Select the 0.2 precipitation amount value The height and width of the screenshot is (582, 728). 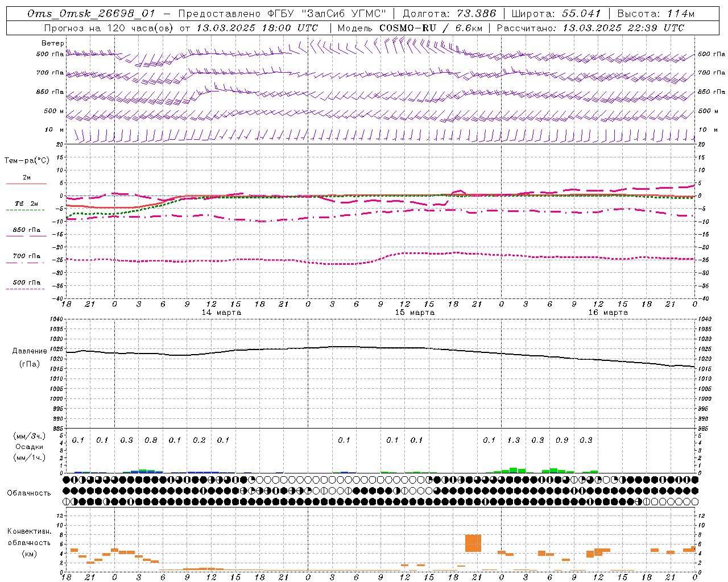point(199,440)
